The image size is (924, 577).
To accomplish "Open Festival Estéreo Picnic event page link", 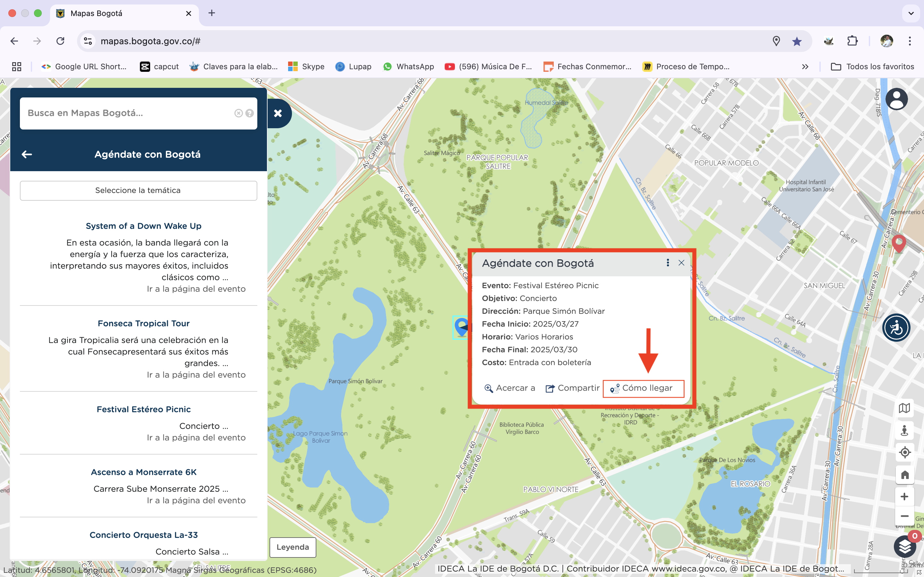I will [196, 437].
